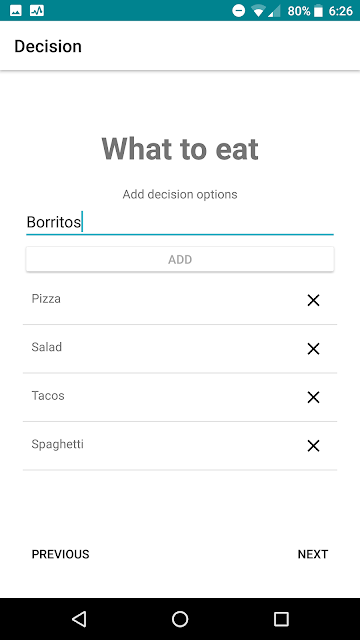Remove the Salad option

[x=313, y=349]
